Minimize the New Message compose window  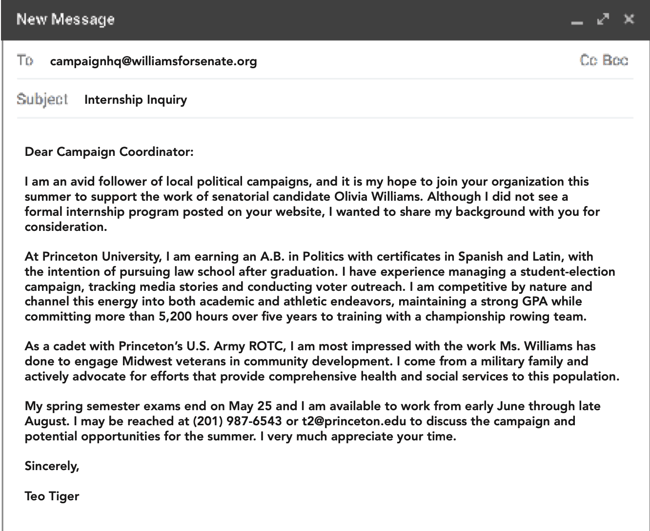click(577, 19)
